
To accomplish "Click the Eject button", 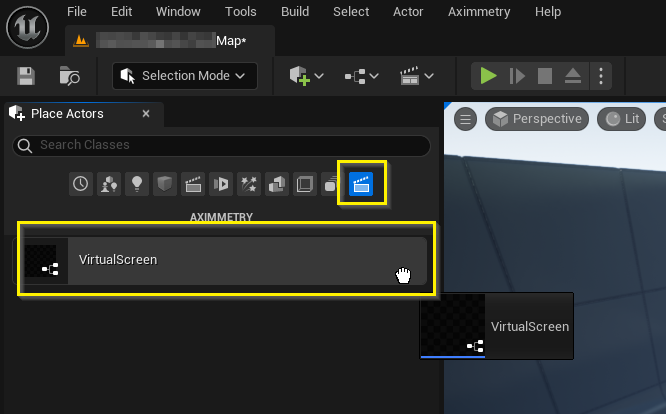I will (x=573, y=76).
